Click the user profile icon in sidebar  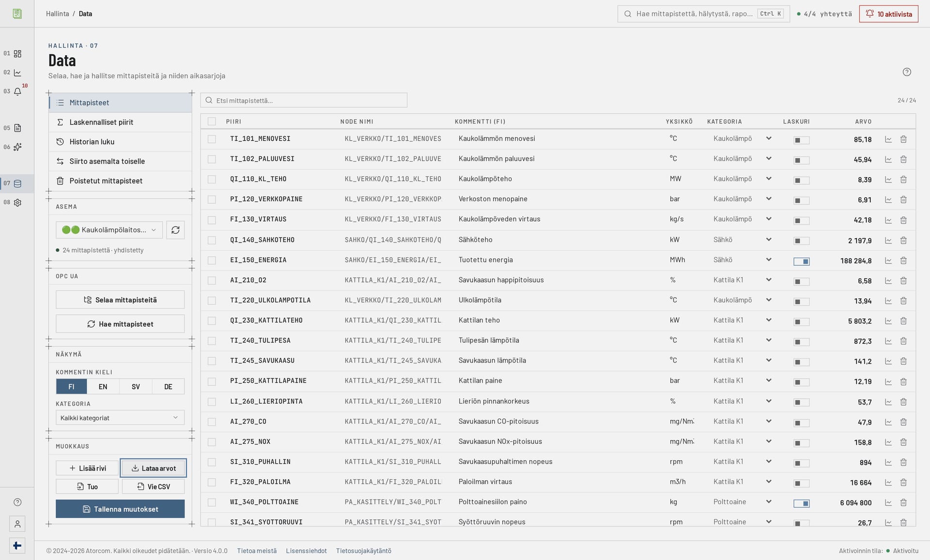(17, 524)
